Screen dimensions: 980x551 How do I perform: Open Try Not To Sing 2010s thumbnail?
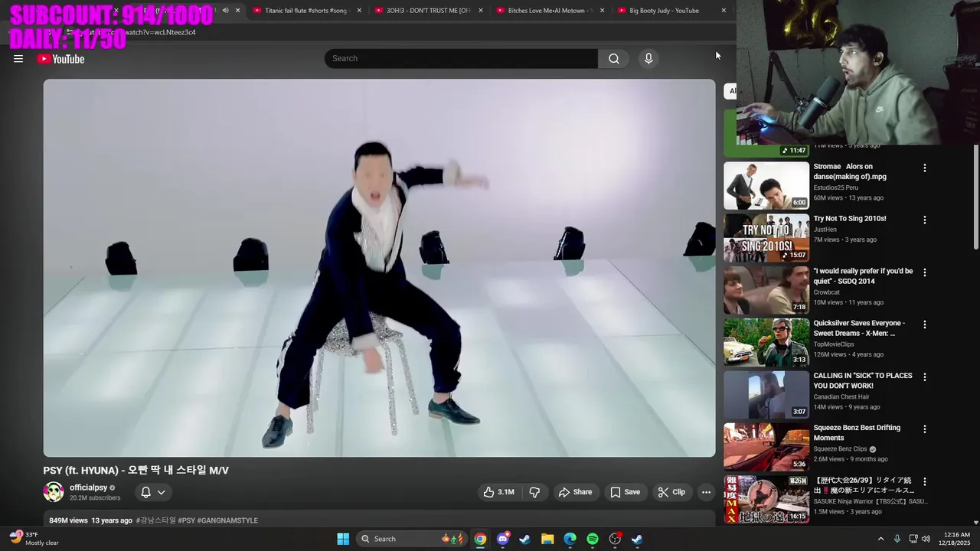766,237
